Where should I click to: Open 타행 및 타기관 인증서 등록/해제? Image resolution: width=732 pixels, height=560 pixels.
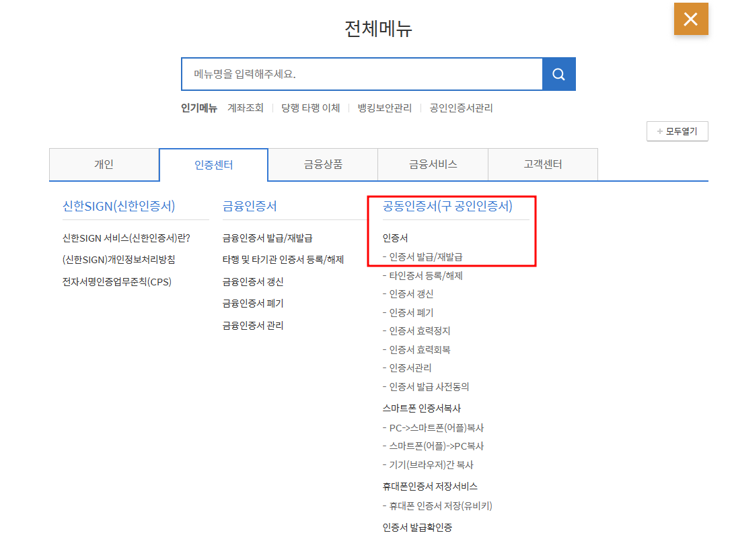[283, 260]
